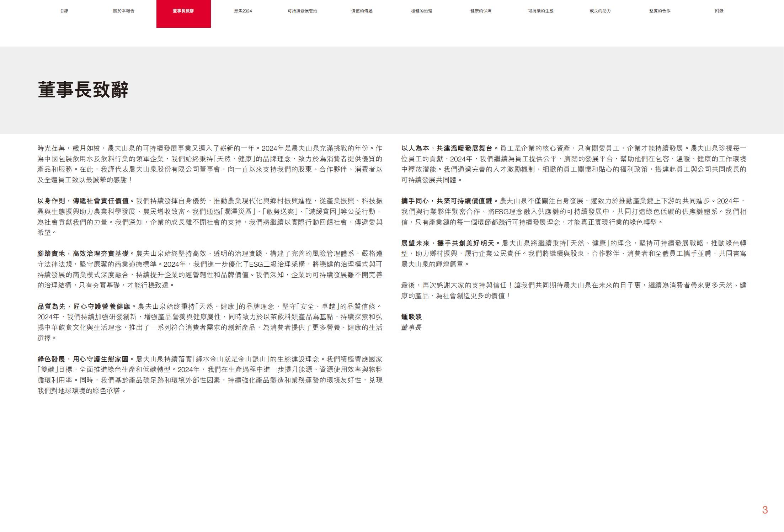Jump to 堅實的合作 tab

click(x=660, y=11)
